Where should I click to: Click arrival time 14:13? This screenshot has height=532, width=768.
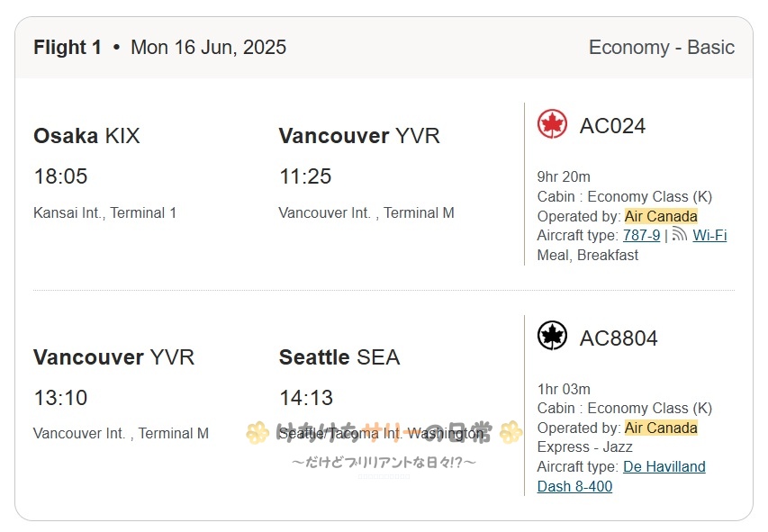(x=306, y=398)
